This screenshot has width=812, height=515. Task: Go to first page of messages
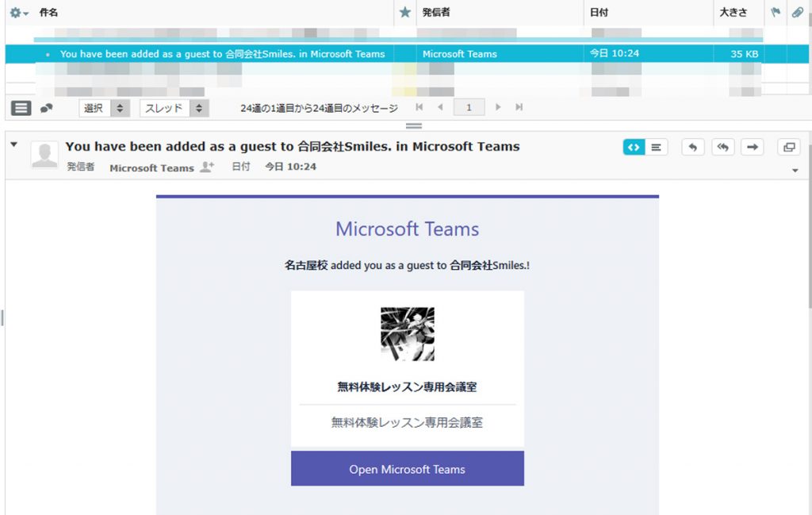pyautogui.click(x=419, y=107)
